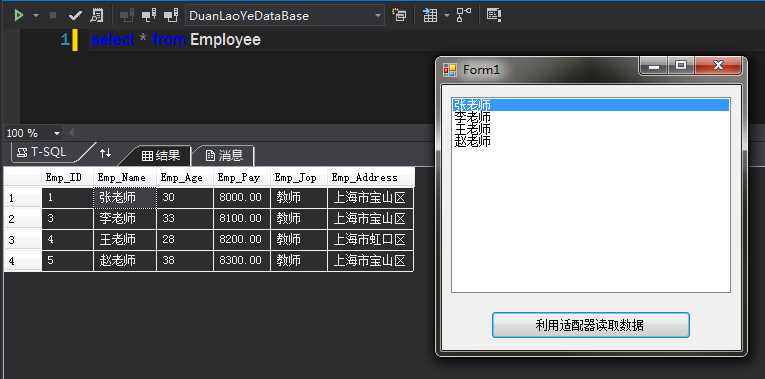Select the 王老师 cell in the results grid

(124, 240)
